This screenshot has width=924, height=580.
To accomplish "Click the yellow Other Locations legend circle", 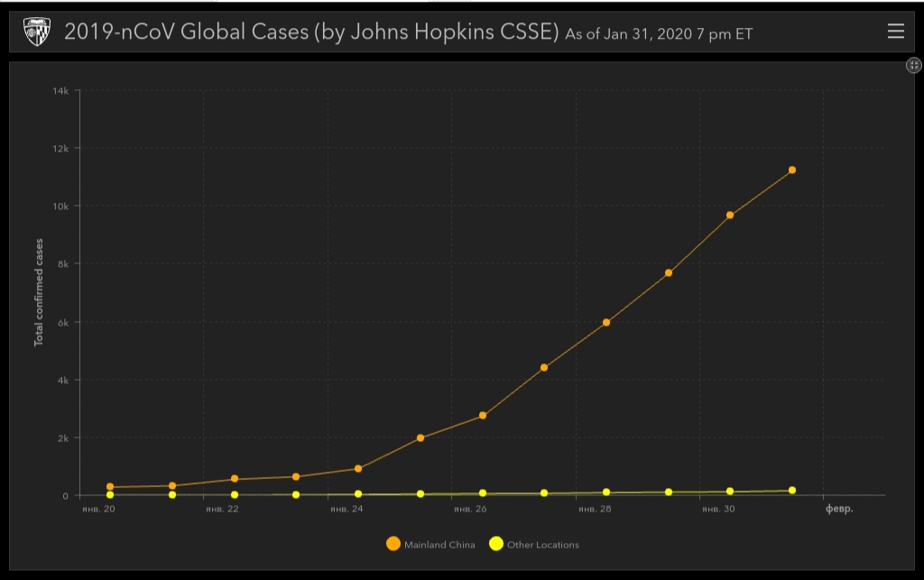I will [496, 544].
